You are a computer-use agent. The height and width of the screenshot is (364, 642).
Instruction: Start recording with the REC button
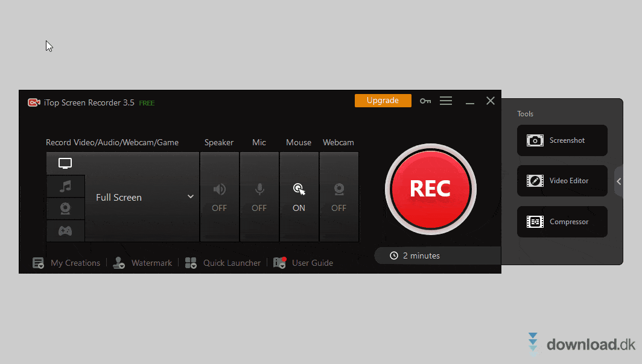tap(431, 189)
